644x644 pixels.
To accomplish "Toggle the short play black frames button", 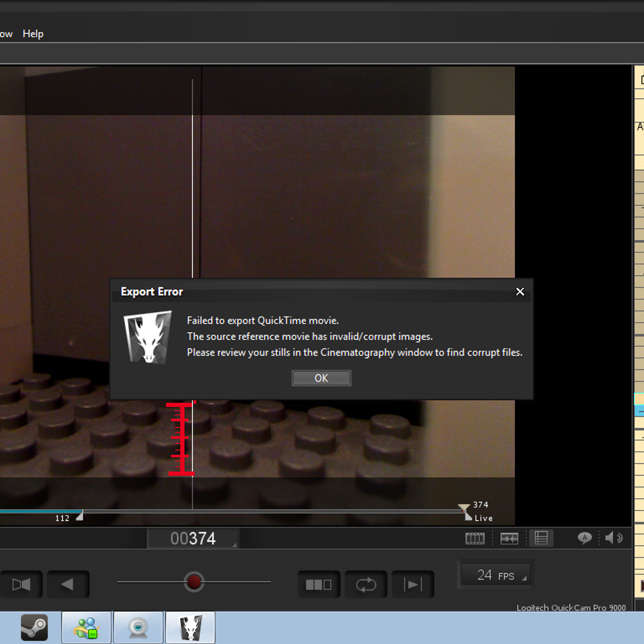I will (x=318, y=584).
